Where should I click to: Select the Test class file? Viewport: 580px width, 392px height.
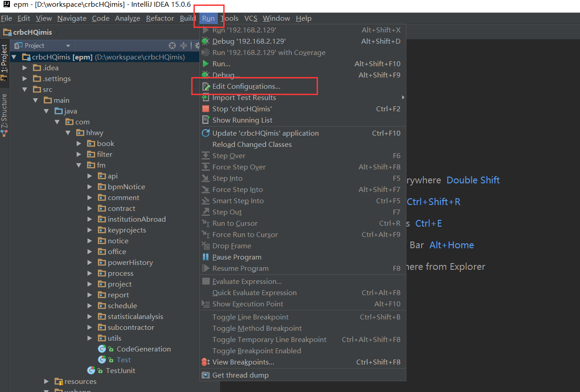124,360
